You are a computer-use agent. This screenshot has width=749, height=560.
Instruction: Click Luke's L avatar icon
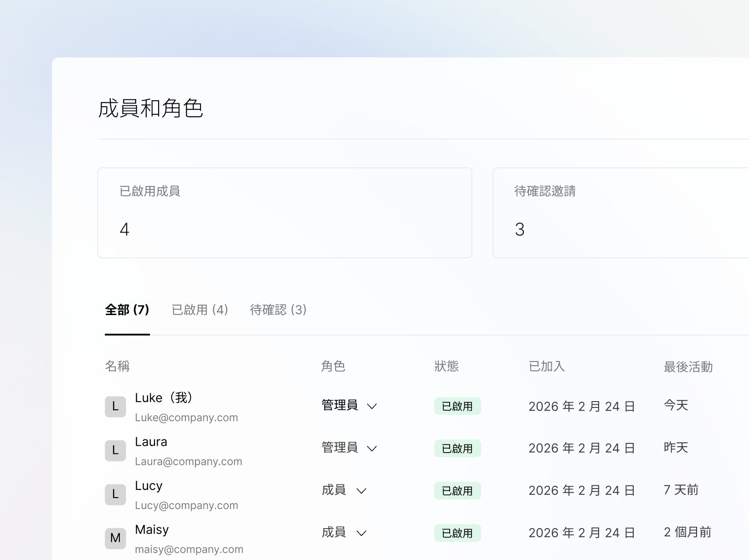[x=115, y=407]
